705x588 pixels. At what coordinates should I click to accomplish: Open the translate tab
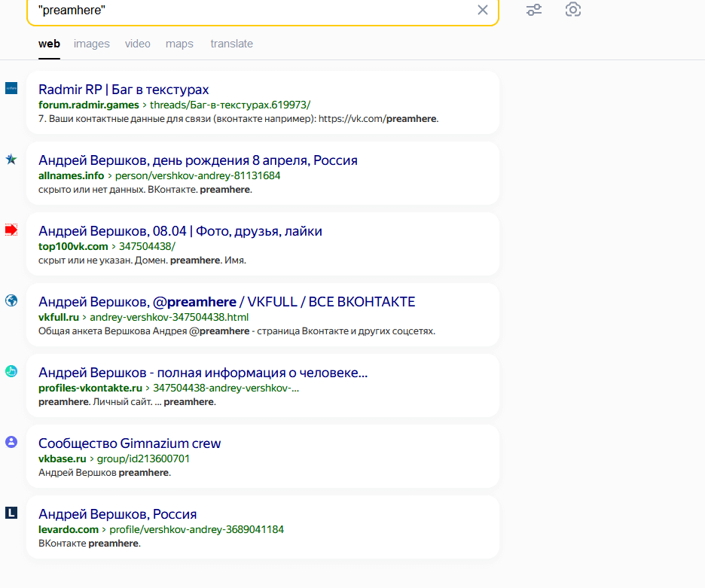click(x=231, y=44)
